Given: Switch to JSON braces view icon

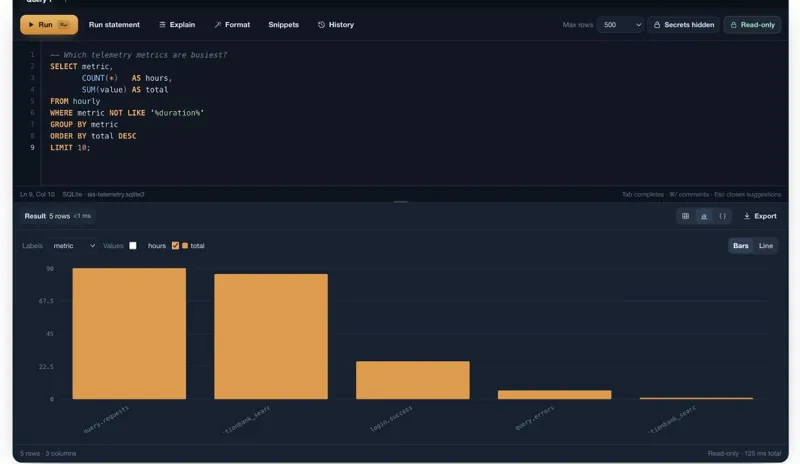Looking at the screenshot, I should pyautogui.click(x=722, y=216).
